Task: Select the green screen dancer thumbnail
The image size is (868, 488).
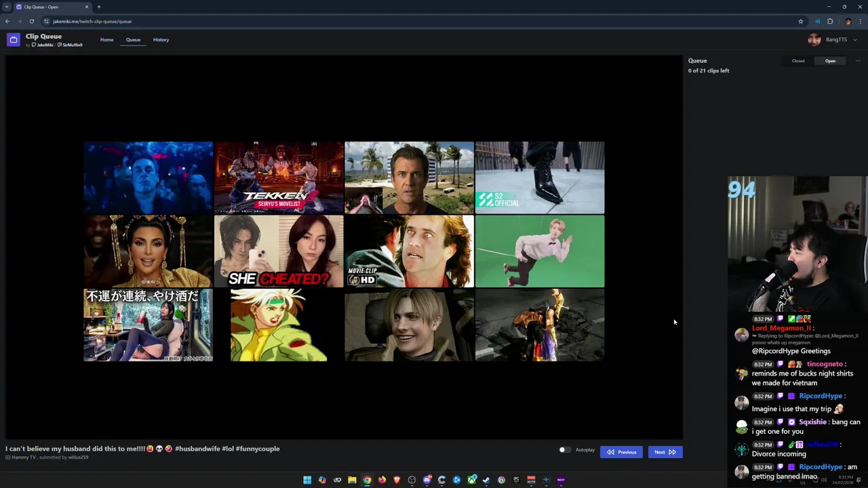Action: point(540,251)
